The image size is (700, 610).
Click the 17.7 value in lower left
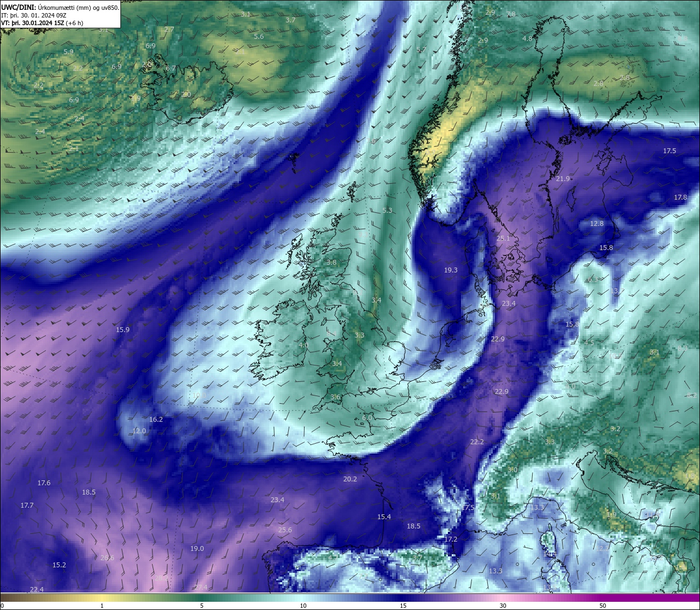click(x=27, y=506)
